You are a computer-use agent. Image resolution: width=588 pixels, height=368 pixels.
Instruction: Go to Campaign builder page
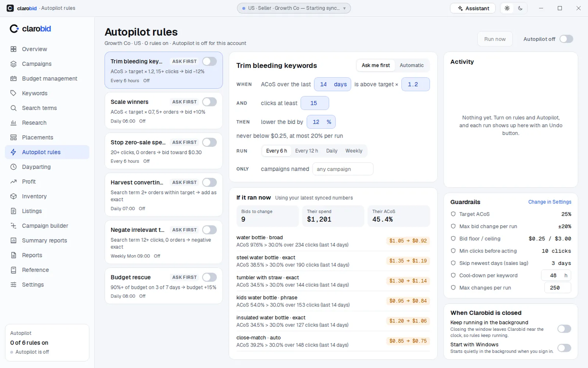click(47, 226)
